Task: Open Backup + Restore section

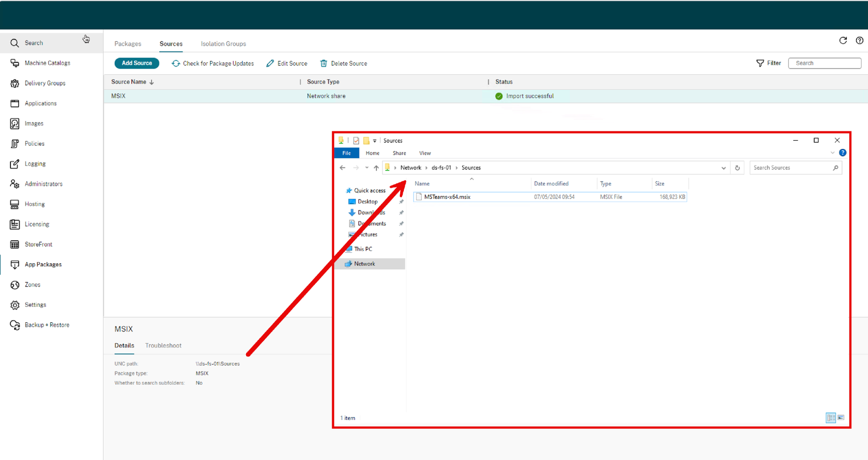Action: click(x=47, y=325)
